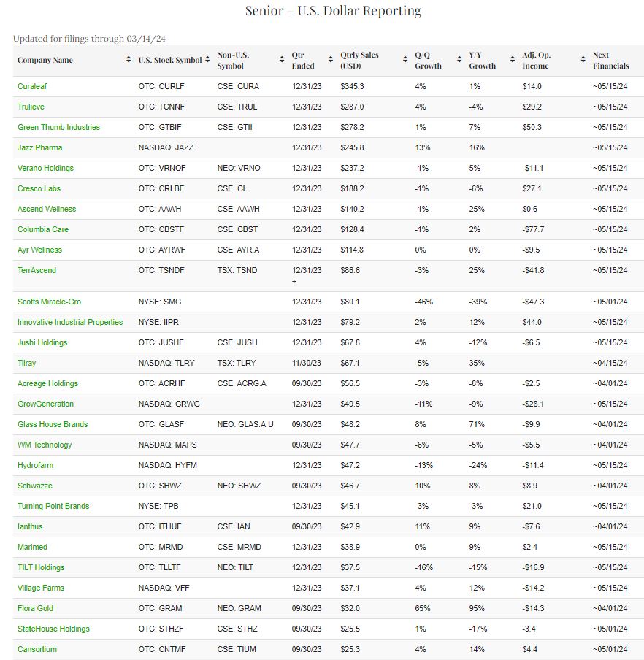
Task: Sort table by U.S. Stock Symbol arrows
Action: pos(208,60)
